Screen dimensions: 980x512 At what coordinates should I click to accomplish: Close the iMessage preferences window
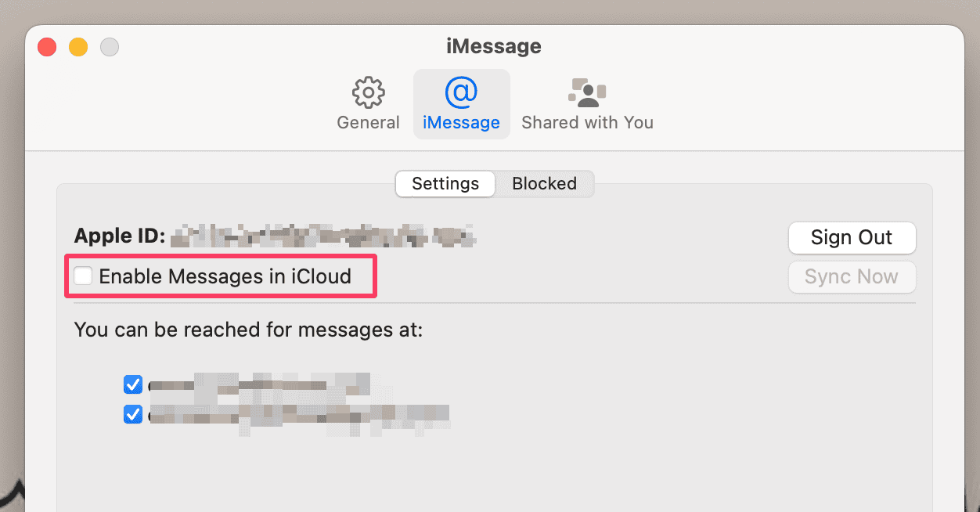[x=48, y=47]
